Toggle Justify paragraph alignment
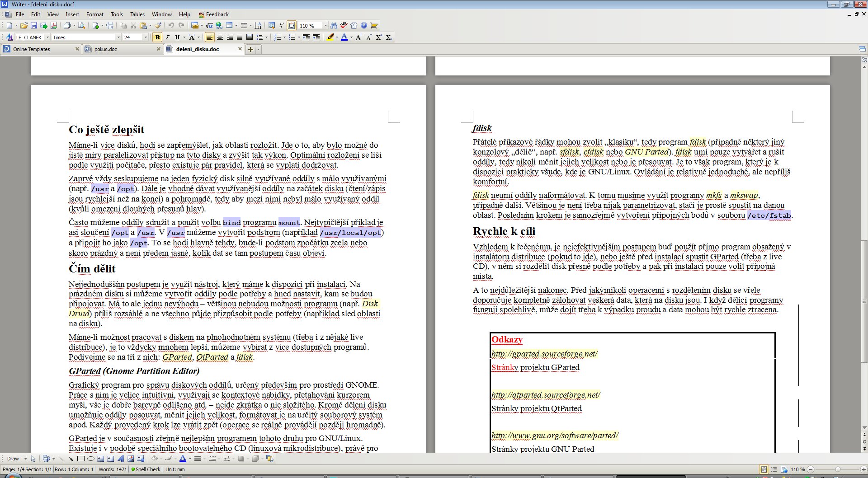 [x=240, y=37]
